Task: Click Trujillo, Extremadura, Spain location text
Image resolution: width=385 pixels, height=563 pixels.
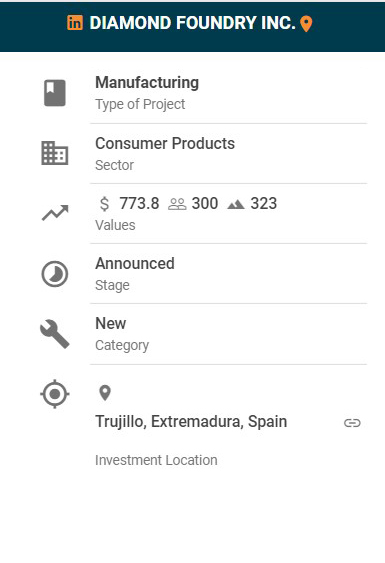Action: (191, 422)
